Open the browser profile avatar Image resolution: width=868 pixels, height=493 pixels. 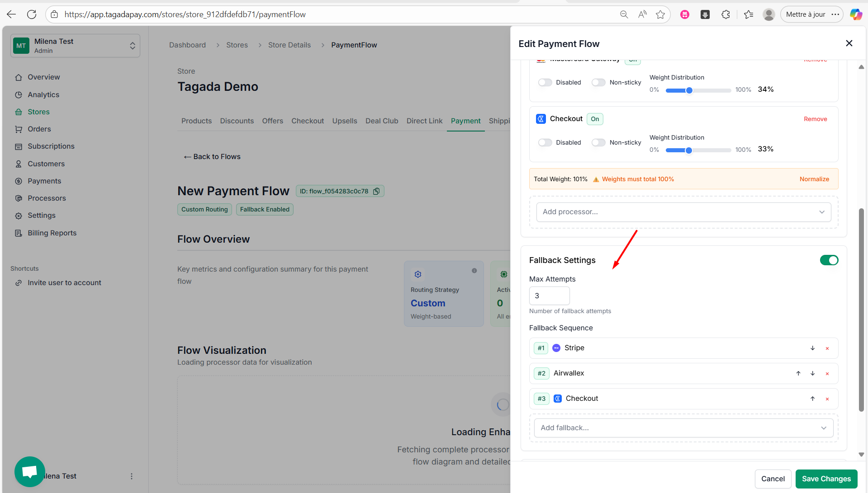coord(768,14)
